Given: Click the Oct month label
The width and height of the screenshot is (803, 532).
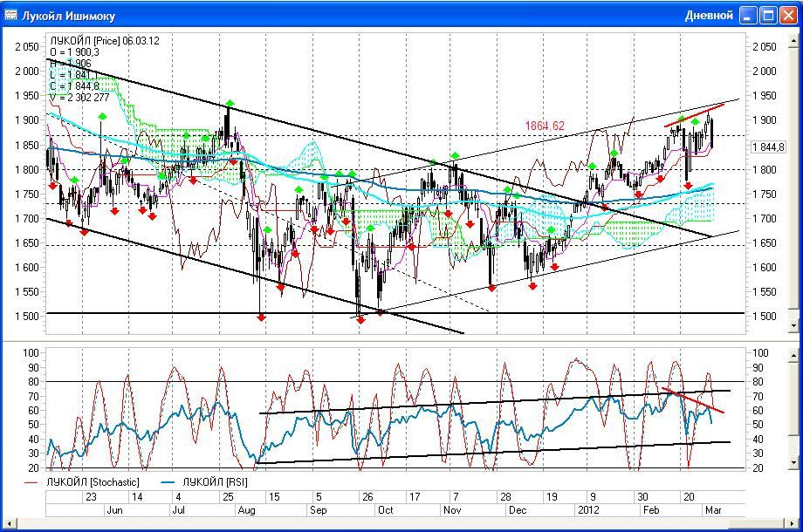Looking at the screenshot, I should [x=385, y=510].
